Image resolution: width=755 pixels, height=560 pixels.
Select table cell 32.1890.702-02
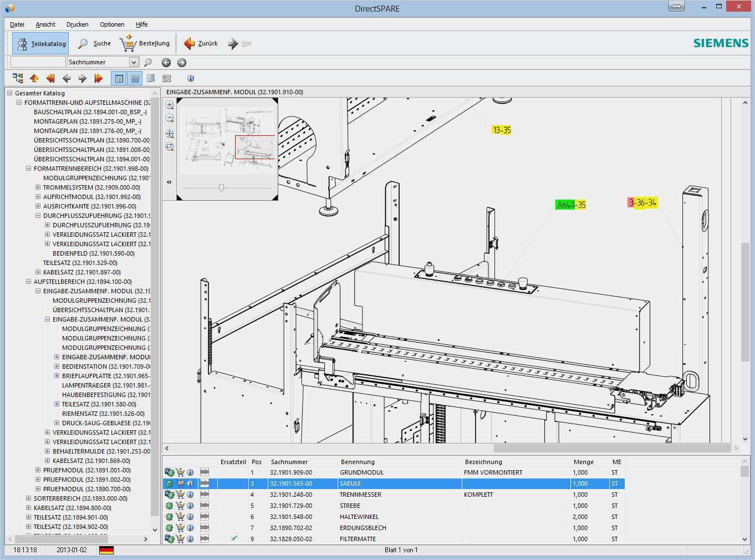point(291,528)
